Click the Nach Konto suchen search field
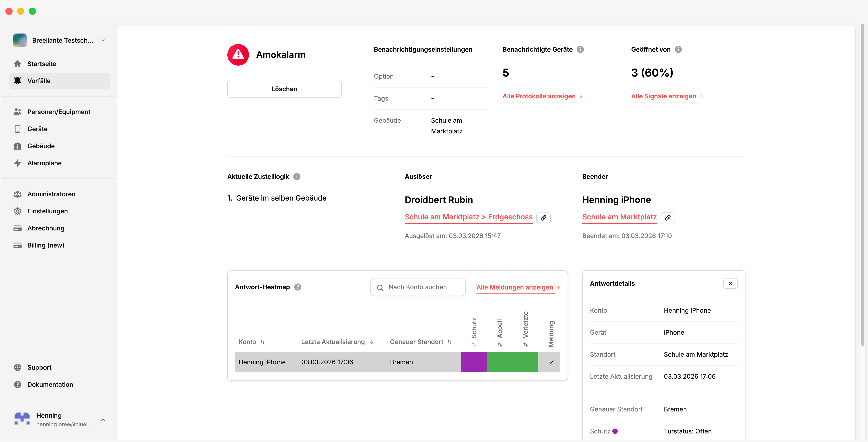This screenshot has width=868, height=442. (x=418, y=287)
